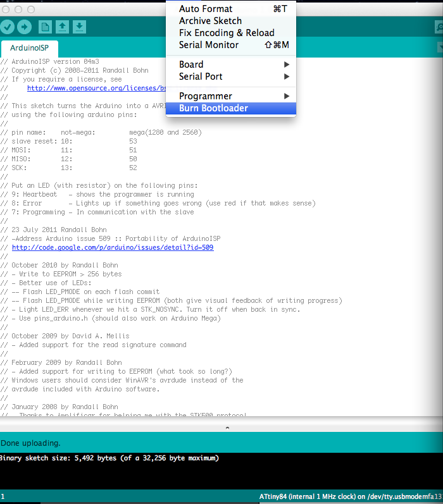Choose Auto Format from the menu
The image size is (443, 504).
pos(231,9)
